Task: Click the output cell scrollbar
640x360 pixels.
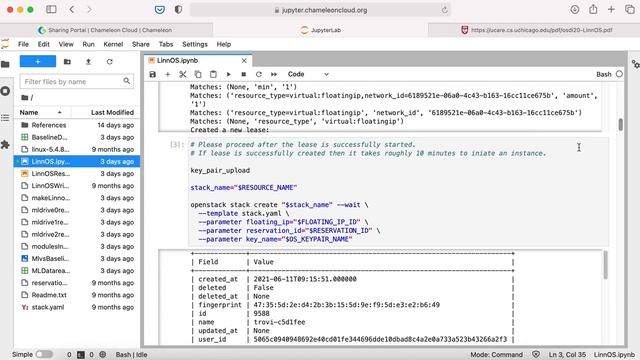Action: [605, 265]
